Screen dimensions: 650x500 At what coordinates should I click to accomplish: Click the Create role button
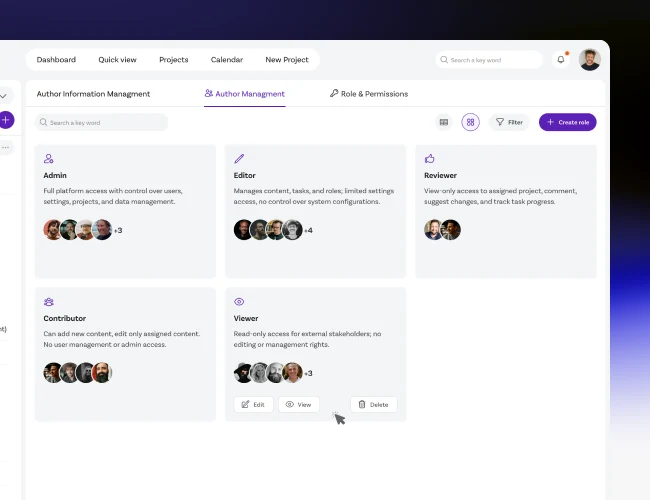click(x=568, y=122)
